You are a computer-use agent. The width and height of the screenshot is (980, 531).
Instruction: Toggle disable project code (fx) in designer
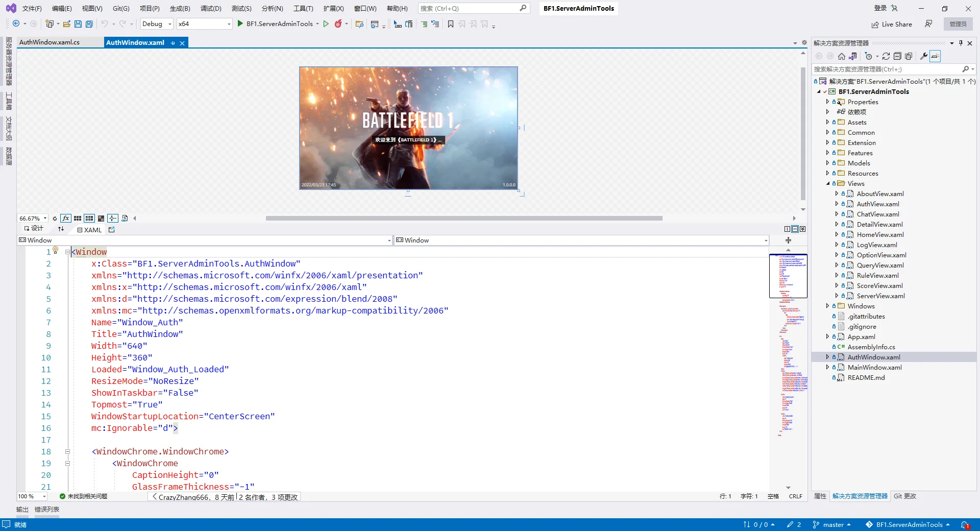point(66,219)
